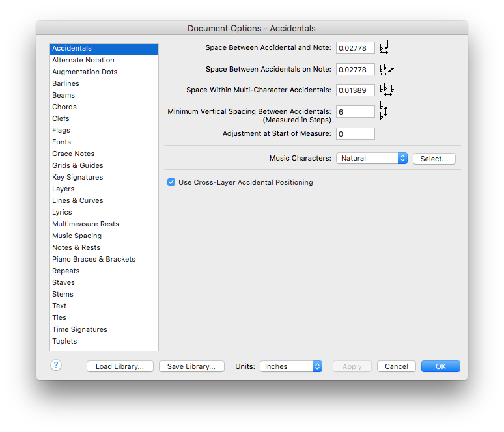This screenshot has width=504, height=432.
Task: Select Fonts category
Action: [104, 142]
